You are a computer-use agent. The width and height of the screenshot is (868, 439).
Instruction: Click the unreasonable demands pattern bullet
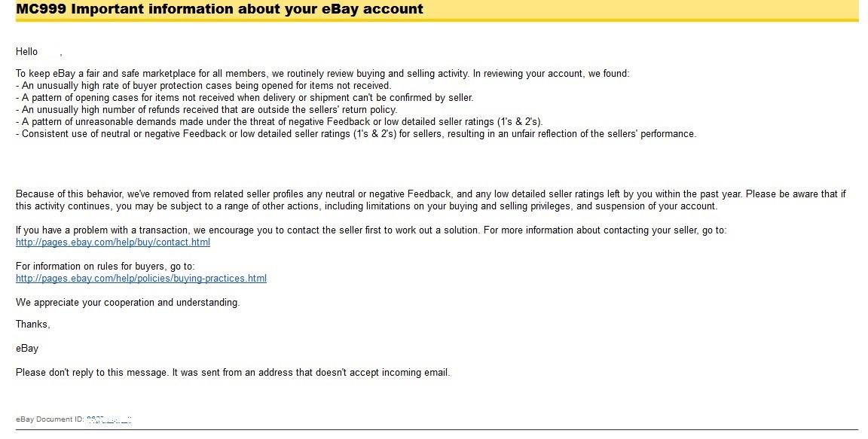(279, 122)
